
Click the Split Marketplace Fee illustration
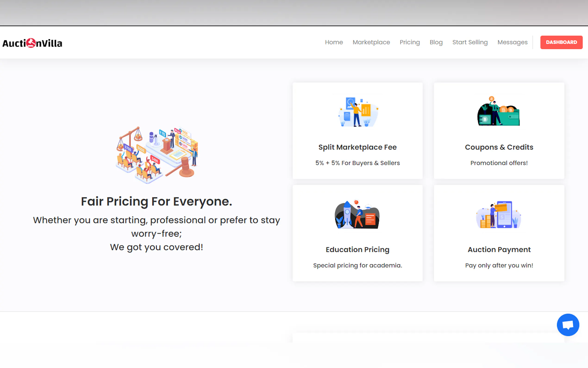pos(358,112)
